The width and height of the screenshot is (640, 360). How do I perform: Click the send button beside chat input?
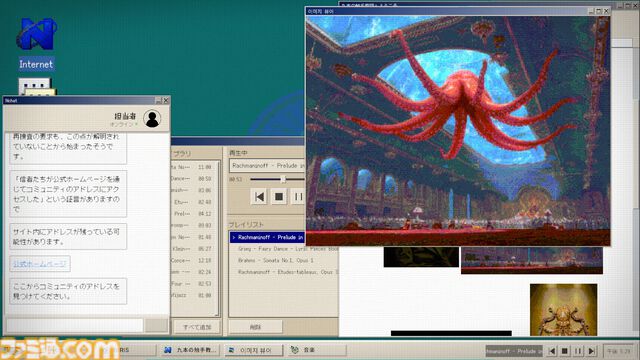[156, 325]
